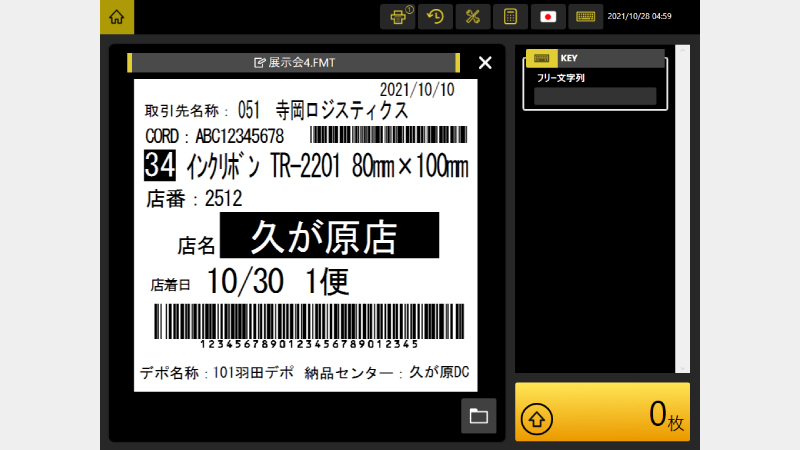Click the large barcode on label
The image size is (800, 450).
(309, 321)
